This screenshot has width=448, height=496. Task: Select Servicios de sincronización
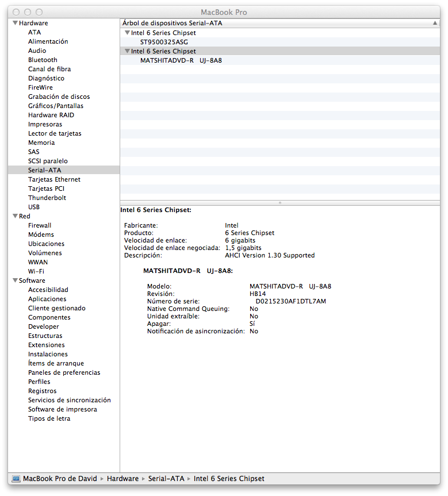pyautogui.click(x=70, y=399)
